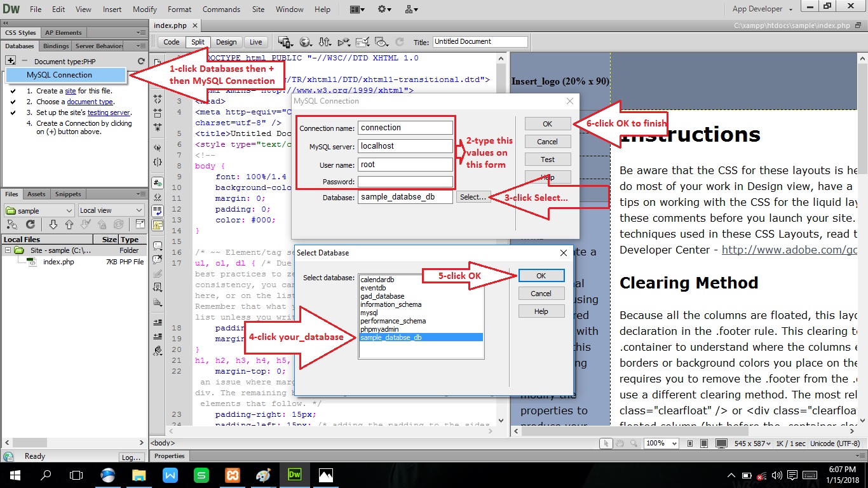Expand Files panel to show local and remote
The height and width of the screenshot is (488, 868).
pyautogui.click(x=140, y=224)
